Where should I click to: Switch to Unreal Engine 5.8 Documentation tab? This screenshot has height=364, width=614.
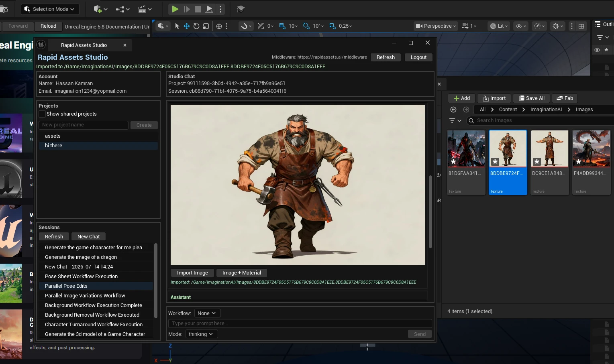tap(107, 26)
